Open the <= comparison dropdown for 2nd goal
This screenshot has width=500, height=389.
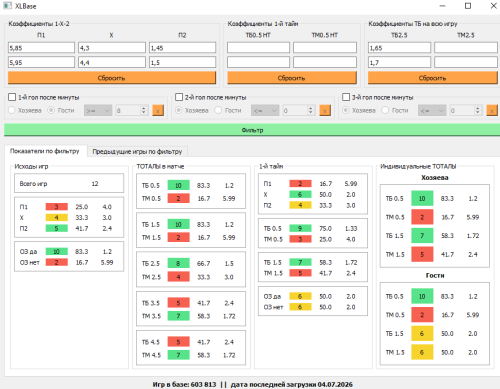pyautogui.click(x=265, y=110)
